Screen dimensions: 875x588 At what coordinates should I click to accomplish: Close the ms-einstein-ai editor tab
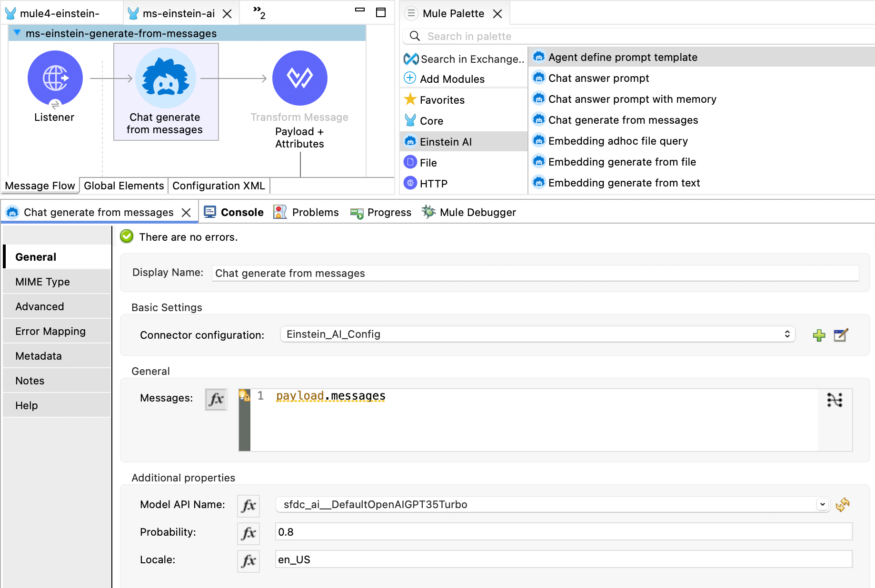[x=228, y=14]
